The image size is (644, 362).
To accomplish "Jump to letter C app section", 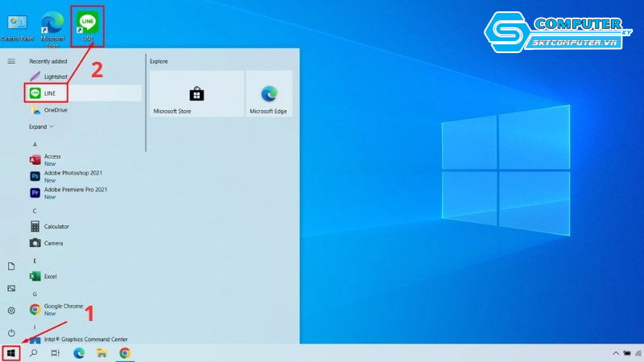I will 35,211.
